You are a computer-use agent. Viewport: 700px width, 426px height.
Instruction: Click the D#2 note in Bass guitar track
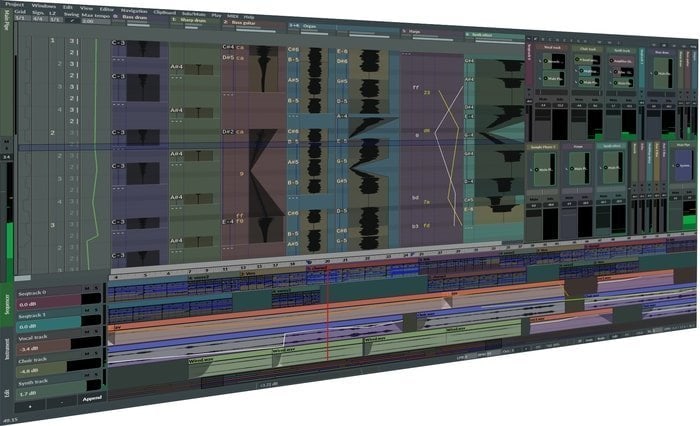tap(228, 132)
